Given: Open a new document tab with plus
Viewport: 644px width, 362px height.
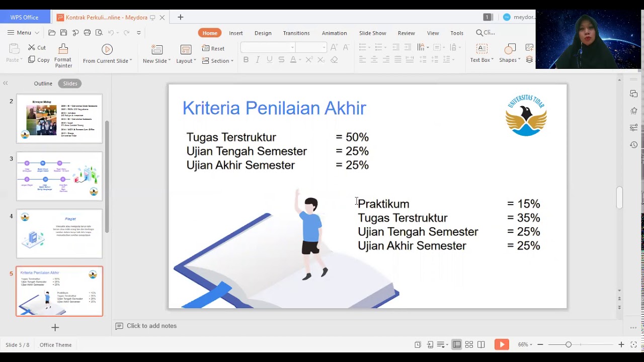Looking at the screenshot, I should click(181, 17).
